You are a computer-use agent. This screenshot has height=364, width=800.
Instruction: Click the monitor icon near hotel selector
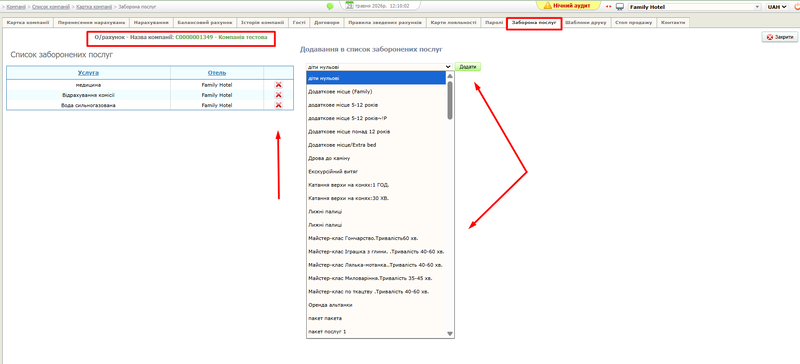[620, 7]
